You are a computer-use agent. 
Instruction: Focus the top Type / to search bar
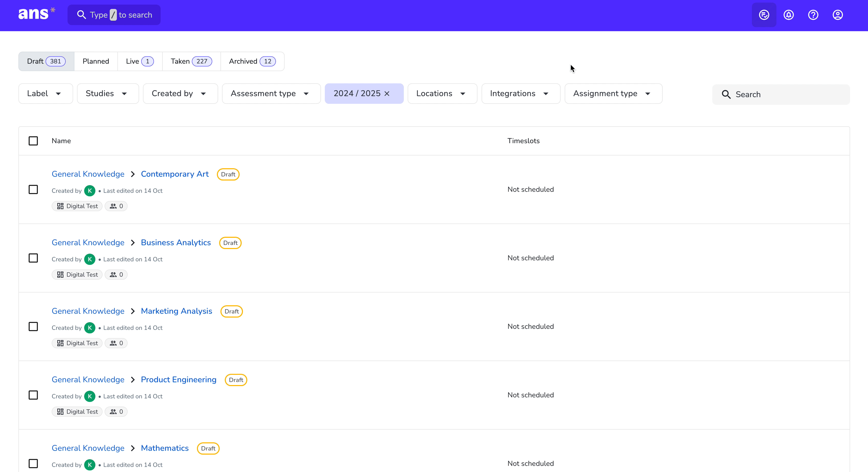pos(114,15)
